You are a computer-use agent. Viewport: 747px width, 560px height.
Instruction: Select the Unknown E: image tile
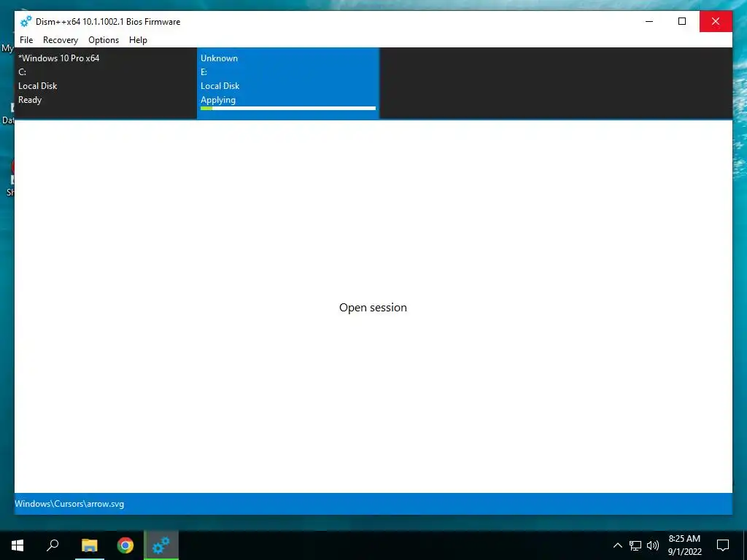[x=287, y=83]
